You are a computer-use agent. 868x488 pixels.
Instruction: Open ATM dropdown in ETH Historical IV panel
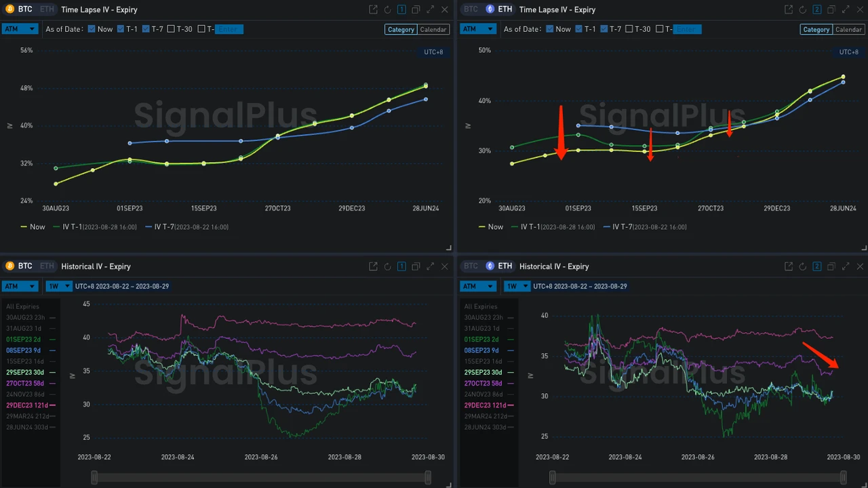tap(477, 286)
